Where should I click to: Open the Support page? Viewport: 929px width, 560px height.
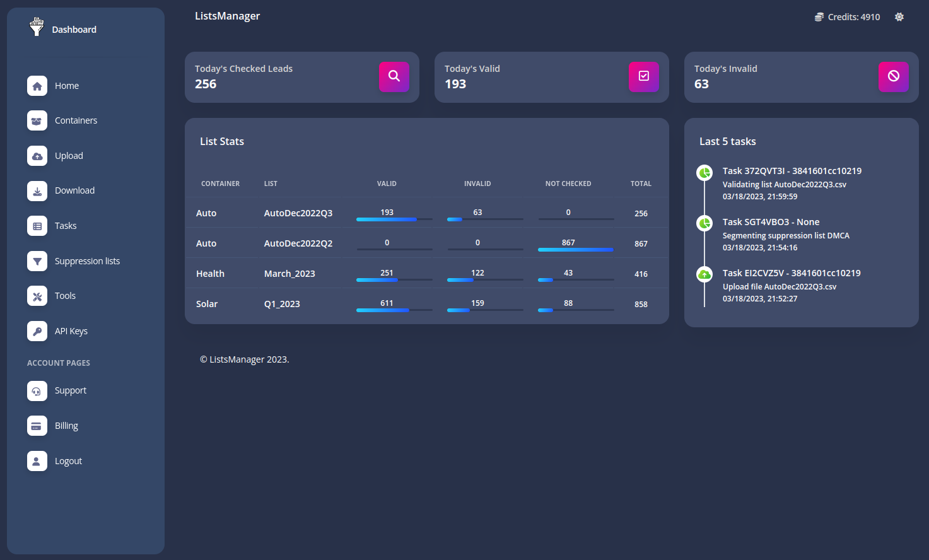71,391
